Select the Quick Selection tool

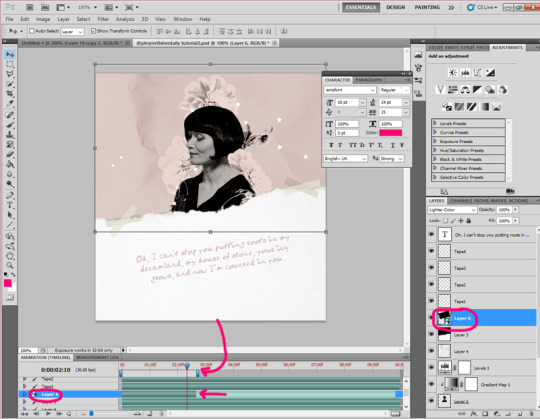(10, 84)
